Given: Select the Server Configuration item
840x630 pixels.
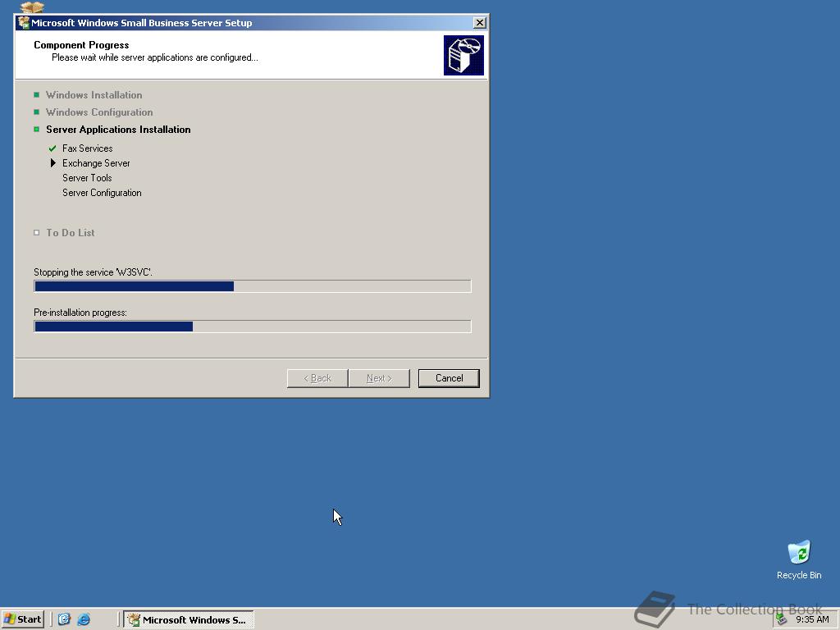Looking at the screenshot, I should tap(102, 193).
